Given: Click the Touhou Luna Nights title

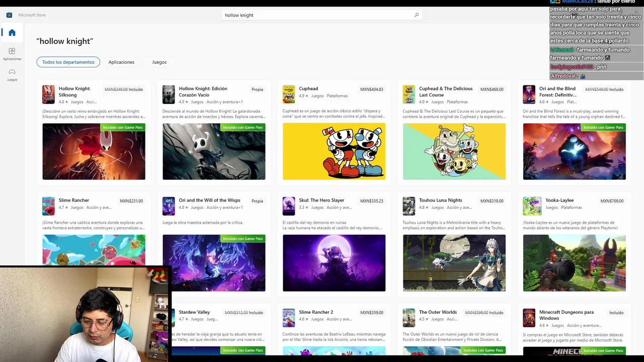Looking at the screenshot, I should pos(441,200).
